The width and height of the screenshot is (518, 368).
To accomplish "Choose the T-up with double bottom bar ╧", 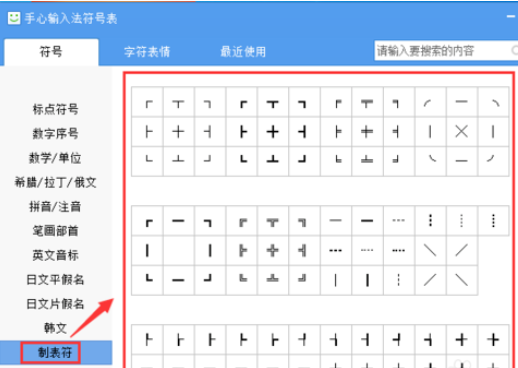I will [367, 161].
